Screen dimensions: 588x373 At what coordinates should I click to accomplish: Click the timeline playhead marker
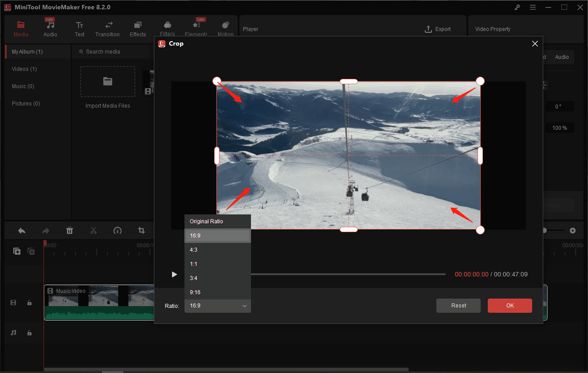tap(45, 243)
